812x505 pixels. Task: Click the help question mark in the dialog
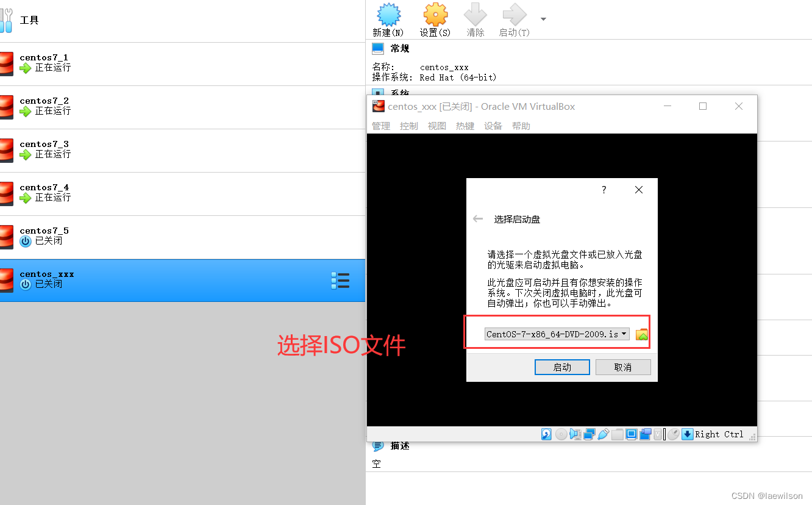click(x=604, y=190)
